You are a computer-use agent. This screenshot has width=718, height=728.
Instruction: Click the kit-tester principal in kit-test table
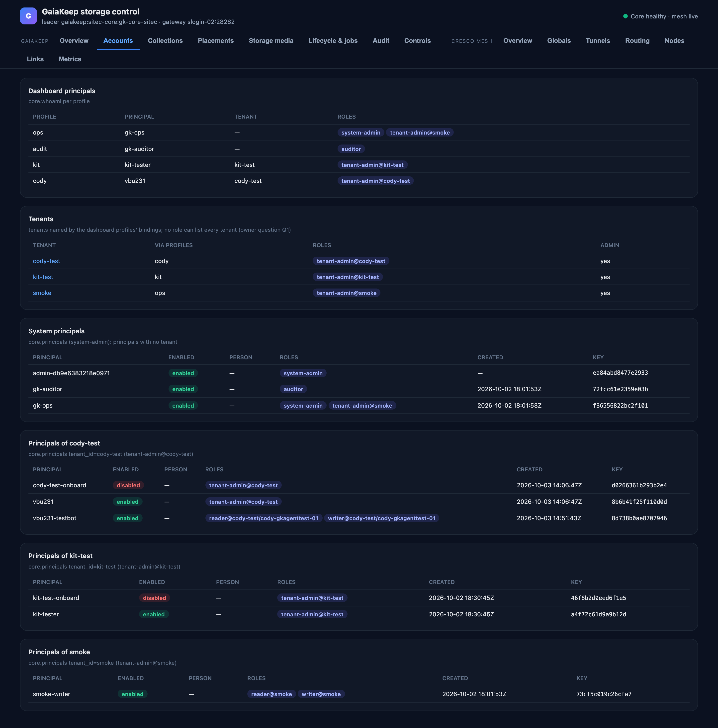coord(46,614)
